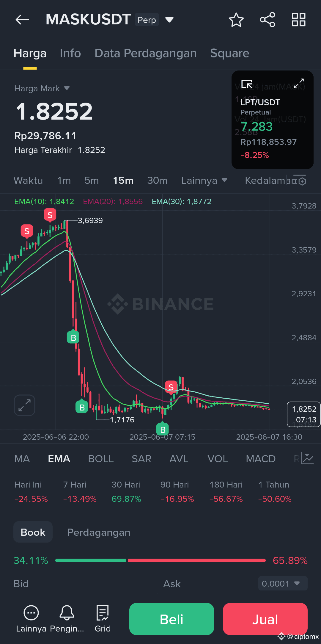Viewport: 321px width, 644px height.
Task: Expand the chart to fullscreen
Action: 24,405
